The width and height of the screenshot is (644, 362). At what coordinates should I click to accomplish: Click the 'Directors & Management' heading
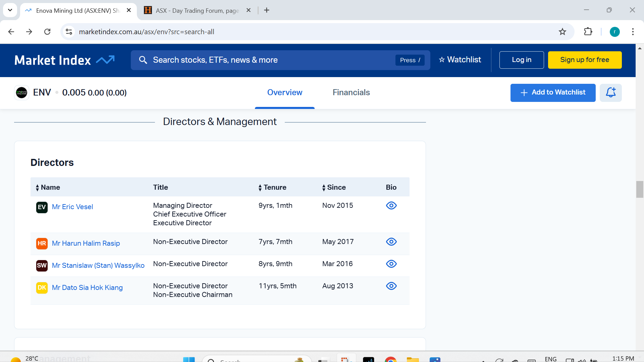pos(220,122)
